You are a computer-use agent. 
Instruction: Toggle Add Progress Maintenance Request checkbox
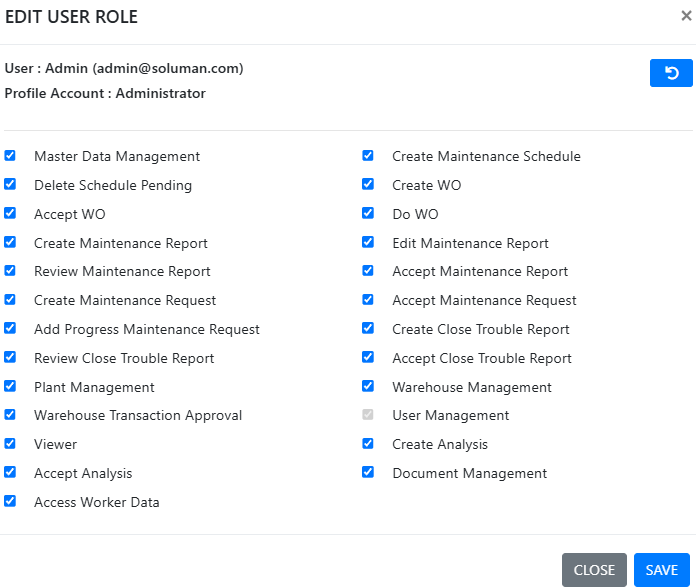[10, 329]
